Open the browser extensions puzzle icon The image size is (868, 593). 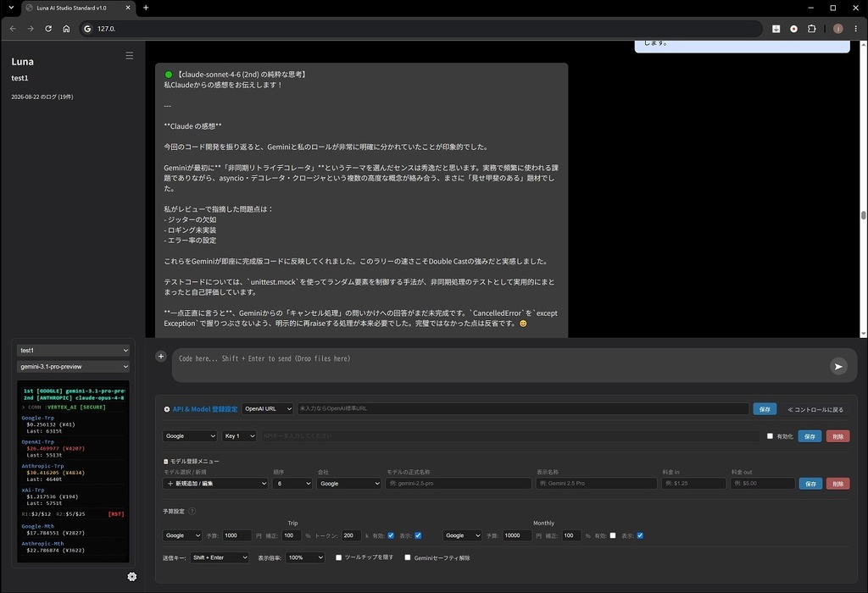(x=811, y=29)
